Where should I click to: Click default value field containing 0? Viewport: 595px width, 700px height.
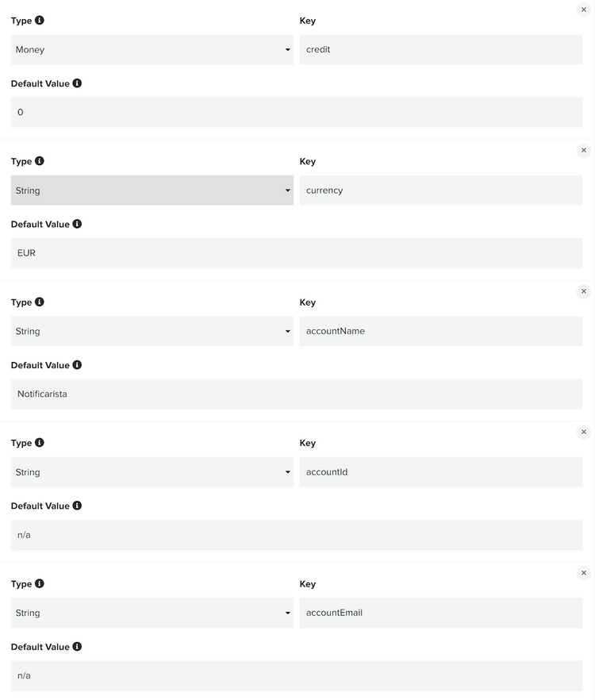pos(296,113)
